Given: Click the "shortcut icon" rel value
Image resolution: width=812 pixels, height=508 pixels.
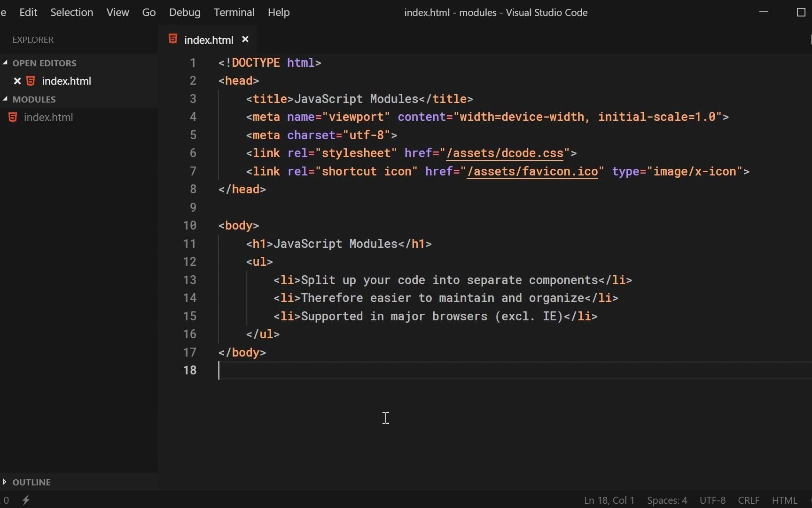Looking at the screenshot, I should (367, 172).
